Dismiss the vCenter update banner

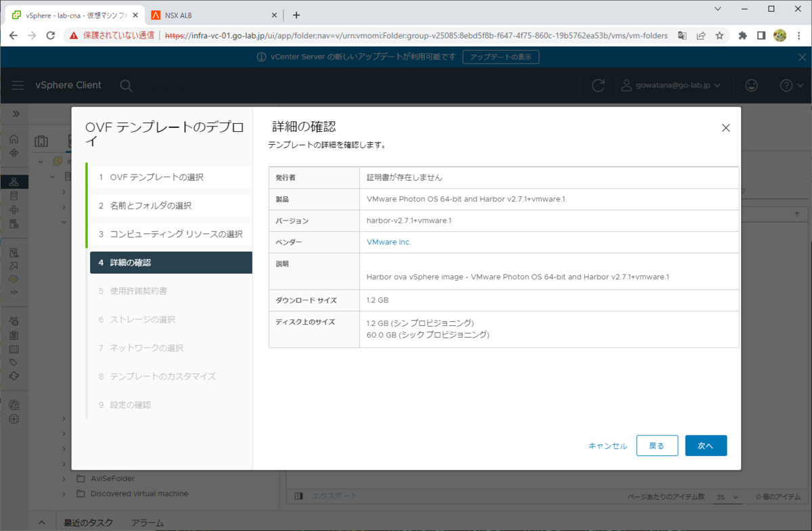pos(802,57)
